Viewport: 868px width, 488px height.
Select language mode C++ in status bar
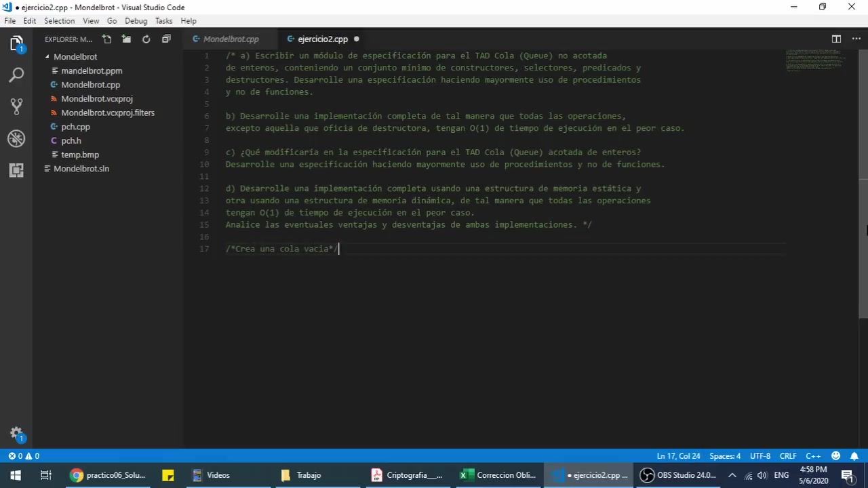(812, 456)
